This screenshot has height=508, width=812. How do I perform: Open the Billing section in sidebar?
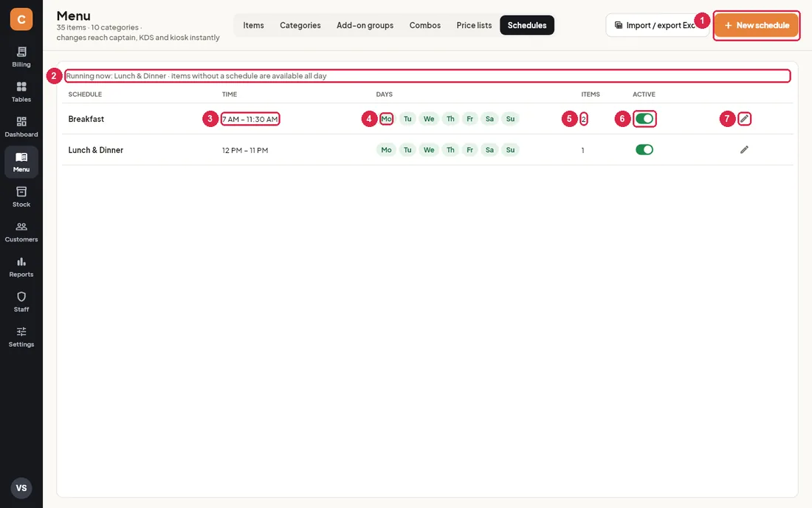(x=21, y=57)
